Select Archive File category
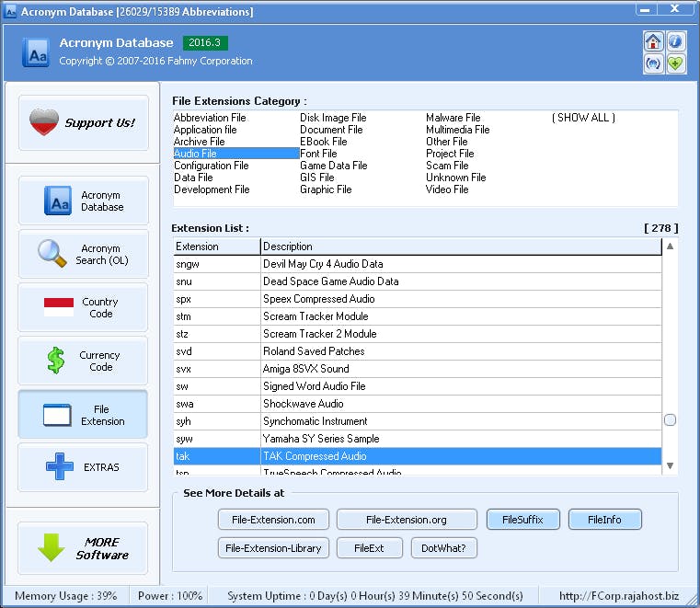 pos(200,142)
